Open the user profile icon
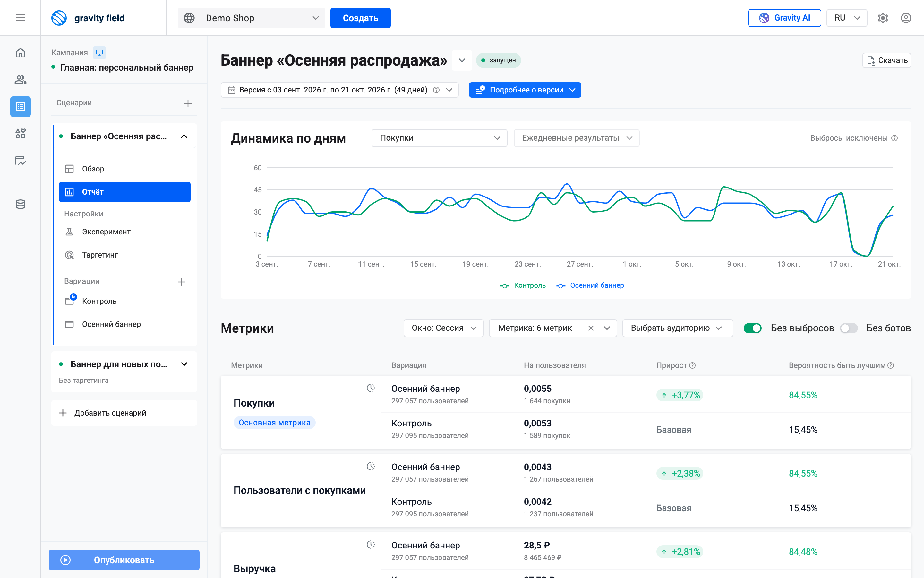The height and width of the screenshot is (578, 924). coord(906,18)
